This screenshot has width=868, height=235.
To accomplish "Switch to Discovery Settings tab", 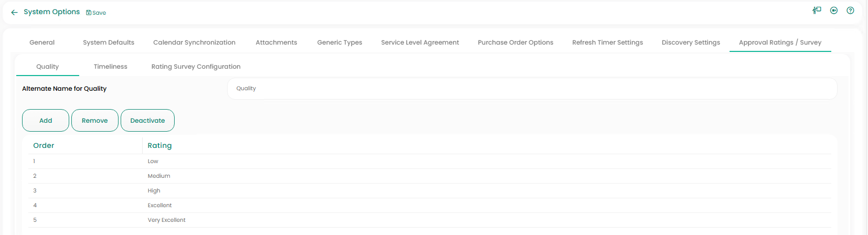I will click(691, 42).
